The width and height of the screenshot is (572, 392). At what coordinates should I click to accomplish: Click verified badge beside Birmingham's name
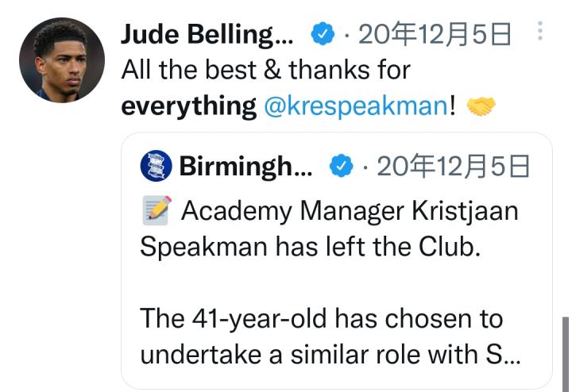[342, 167]
